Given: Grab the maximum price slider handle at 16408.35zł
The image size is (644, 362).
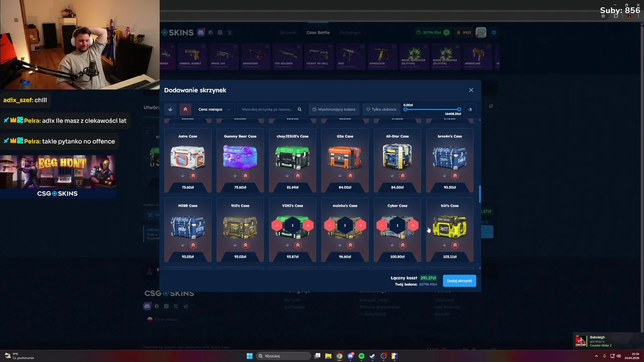Looking at the screenshot, I should pos(459,109).
